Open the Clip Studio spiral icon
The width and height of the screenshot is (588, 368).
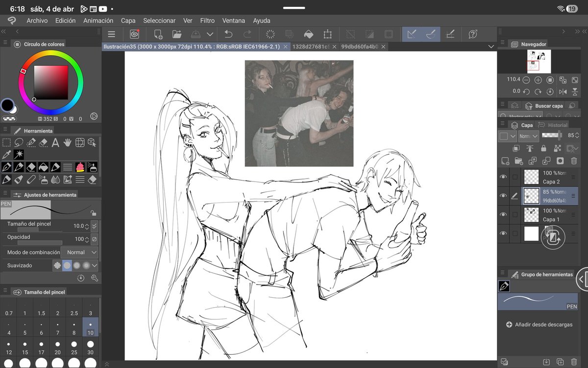click(134, 34)
